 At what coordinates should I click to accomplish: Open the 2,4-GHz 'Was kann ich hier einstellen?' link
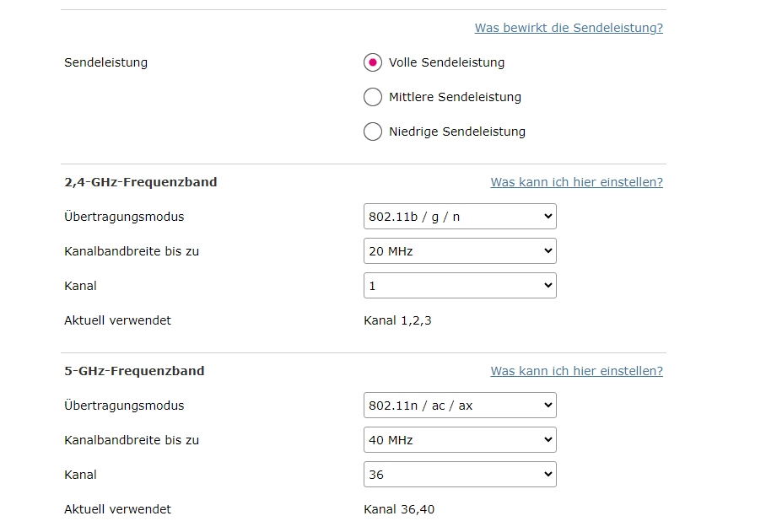576,182
